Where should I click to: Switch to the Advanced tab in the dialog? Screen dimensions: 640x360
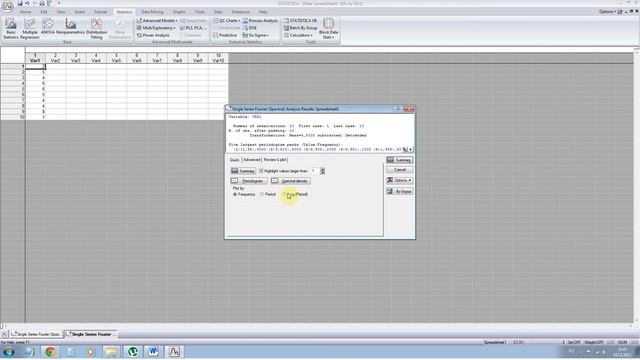[251, 160]
